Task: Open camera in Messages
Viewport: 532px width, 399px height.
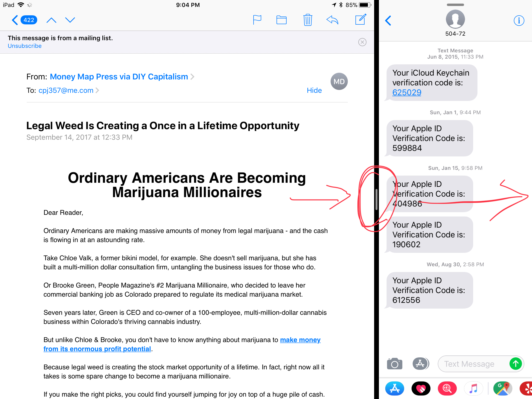Action: pyautogui.click(x=394, y=364)
